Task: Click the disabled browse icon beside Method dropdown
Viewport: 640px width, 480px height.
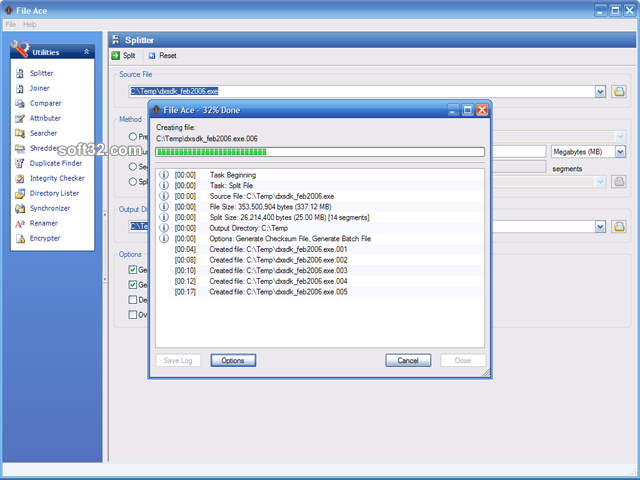Action: 619,181
